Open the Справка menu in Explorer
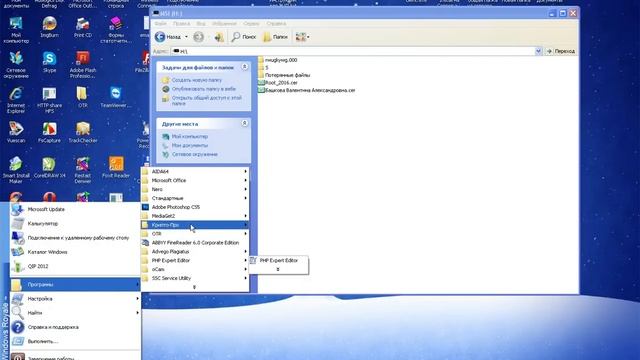This screenshot has height=360, width=640. (276, 24)
